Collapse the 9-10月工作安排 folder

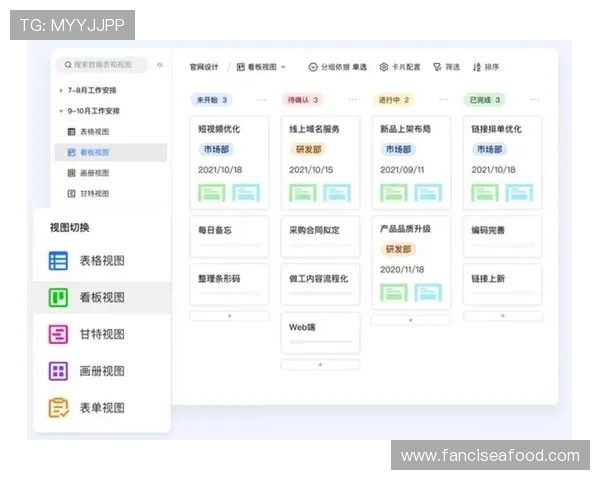point(60,111)
